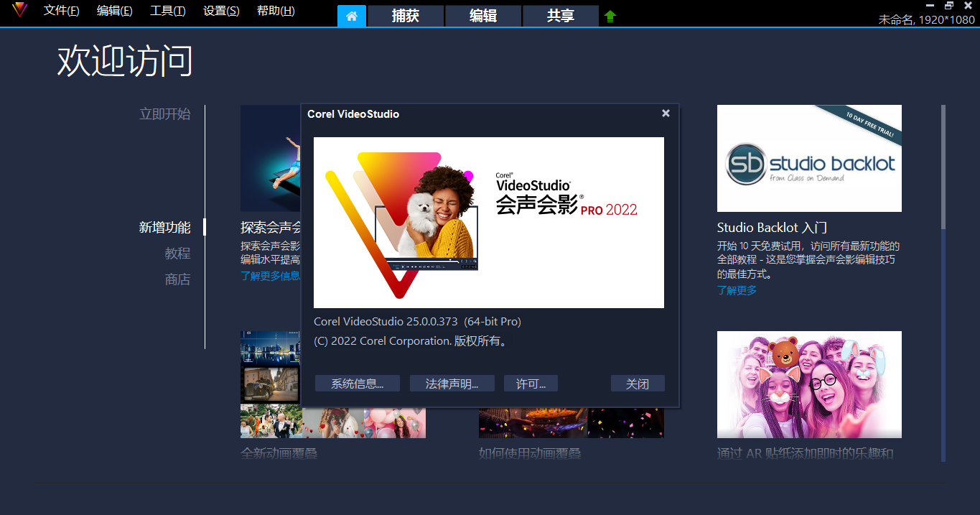Select 立即开始 in the sidebar
This screenshot has height=515, width=980.
[x=165, y=113]
